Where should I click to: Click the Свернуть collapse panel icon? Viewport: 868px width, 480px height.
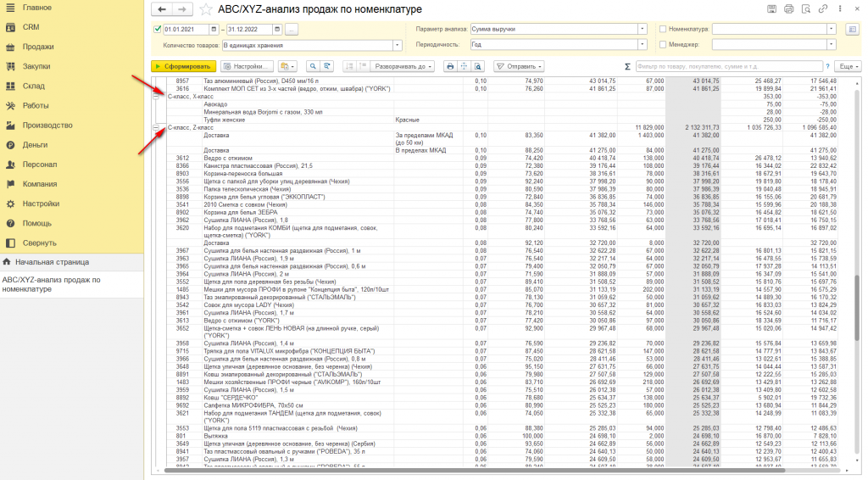[10, 243]
